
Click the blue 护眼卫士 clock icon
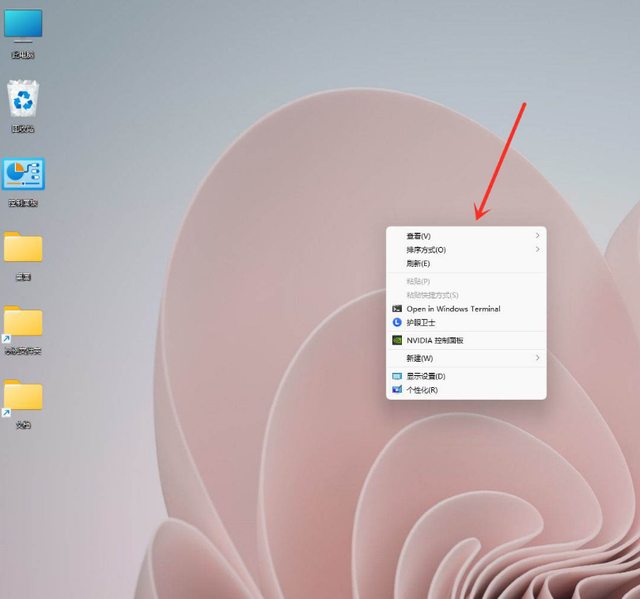[x=397, y=322]
